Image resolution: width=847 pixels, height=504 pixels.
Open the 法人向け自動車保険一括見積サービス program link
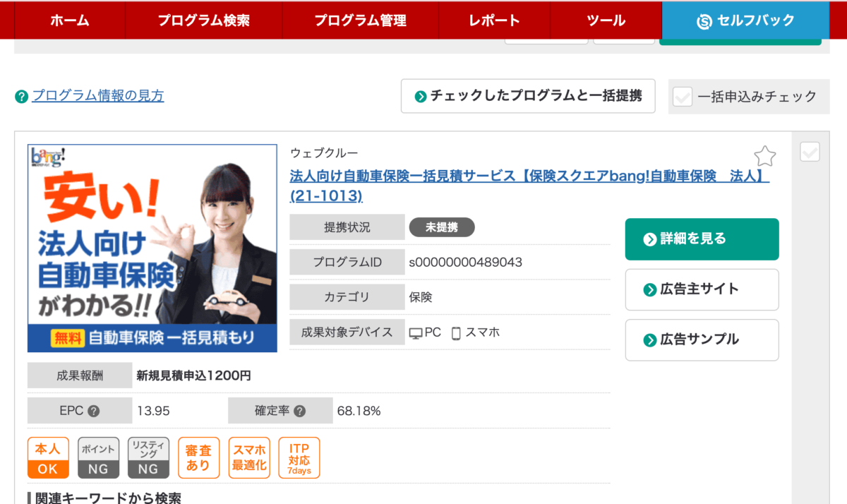coord(529,186)
